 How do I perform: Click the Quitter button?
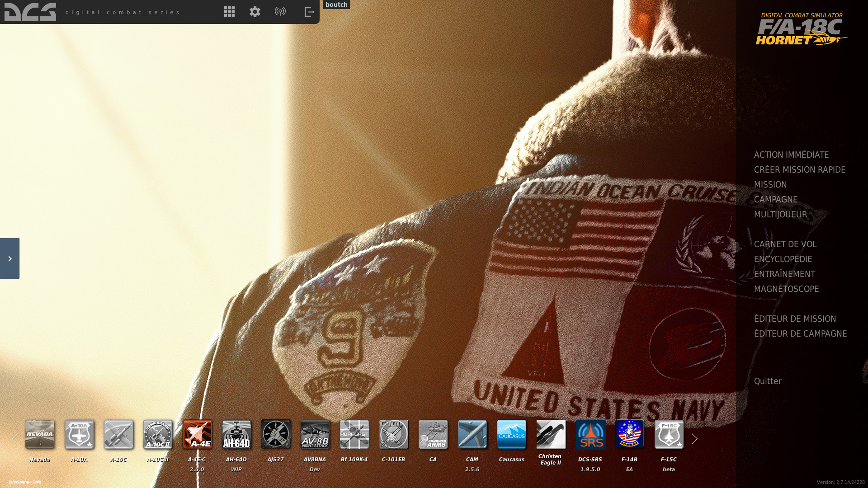click(x=768, y=381)
